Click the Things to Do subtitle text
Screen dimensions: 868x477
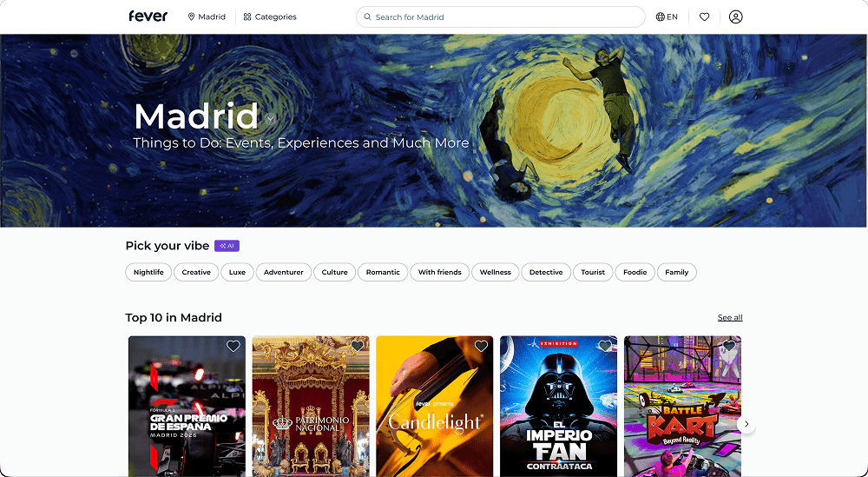tap(300, 143)
